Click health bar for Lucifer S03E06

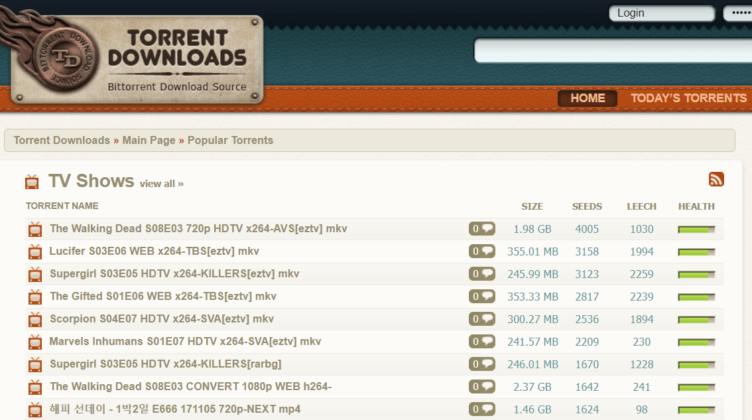click(696, 252)
